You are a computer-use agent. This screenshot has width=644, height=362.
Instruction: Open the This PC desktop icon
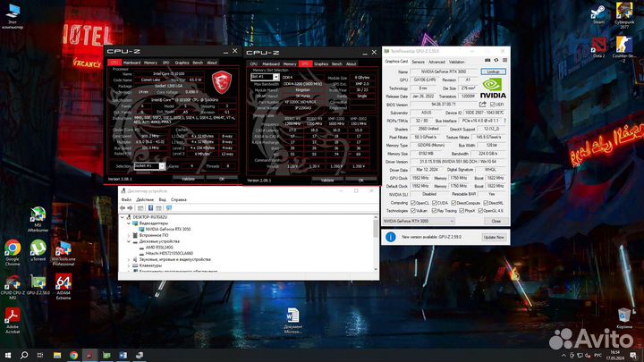(13, 16)
